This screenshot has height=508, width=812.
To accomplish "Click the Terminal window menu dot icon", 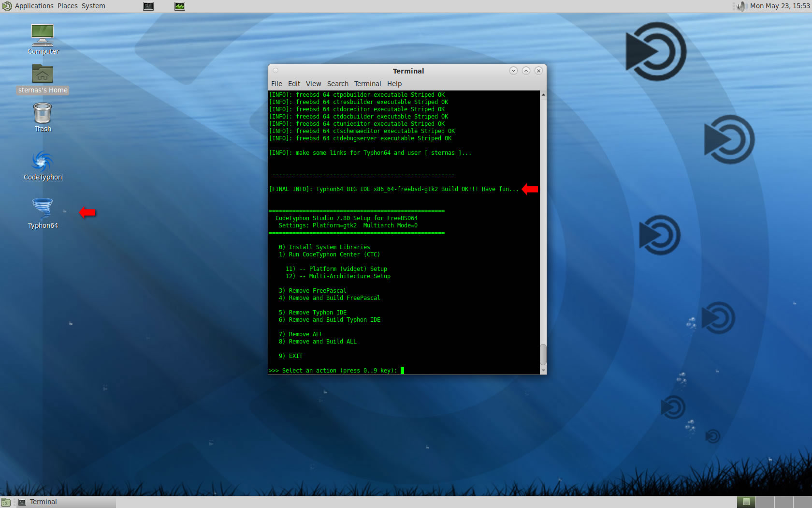I will (x=275, y=71).
